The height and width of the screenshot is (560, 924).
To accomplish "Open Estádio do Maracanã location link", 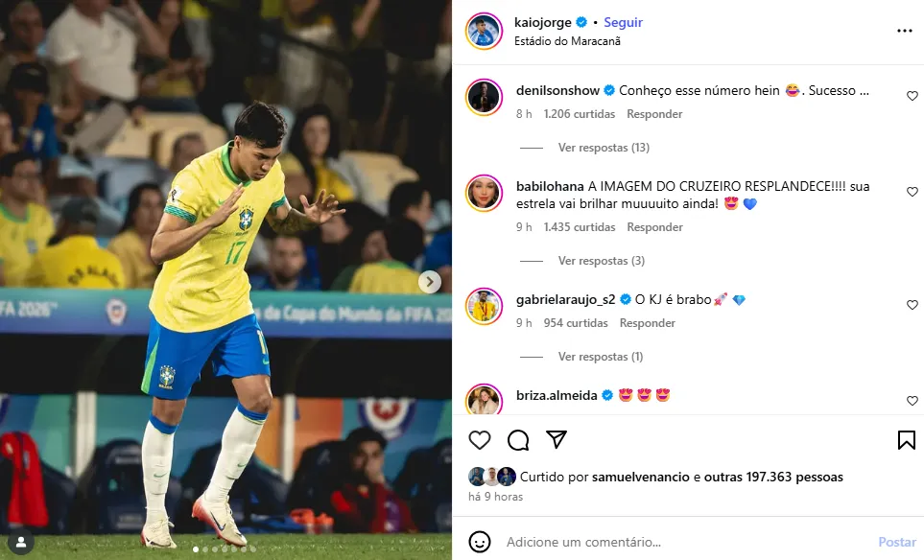I will coord(567,41).
